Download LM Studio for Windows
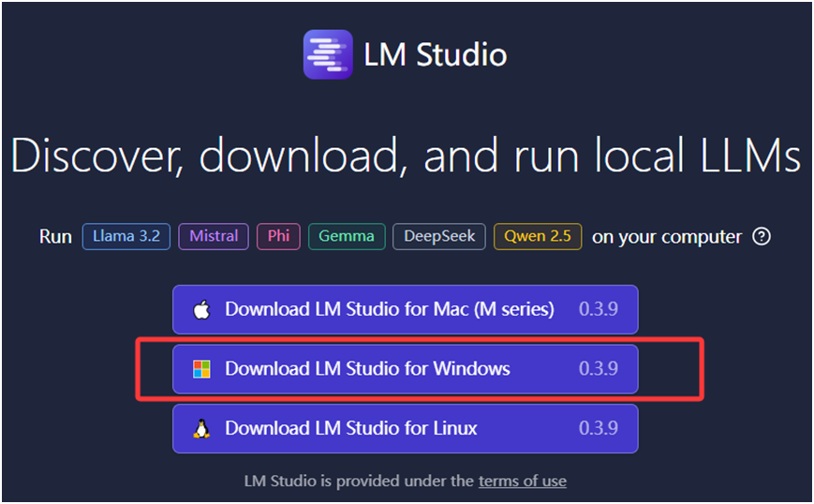 pyautogui.click(x=406, y=369)
